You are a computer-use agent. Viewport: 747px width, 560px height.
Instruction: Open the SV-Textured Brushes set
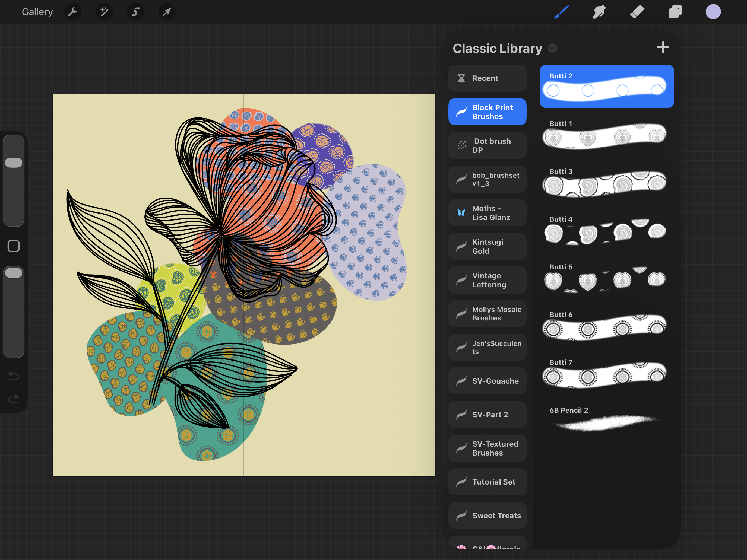point(487,448)
